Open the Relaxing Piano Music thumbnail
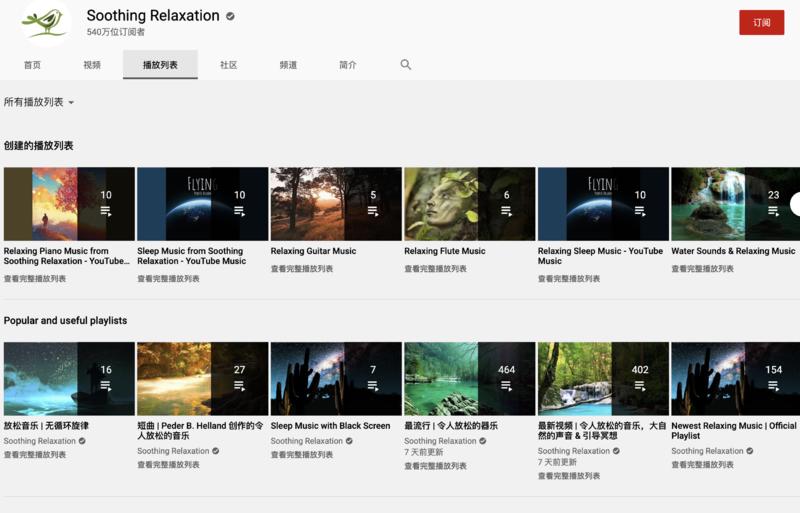Image resolution: width=800 pixels, height=513 pixels. click(x=69, y=204)
